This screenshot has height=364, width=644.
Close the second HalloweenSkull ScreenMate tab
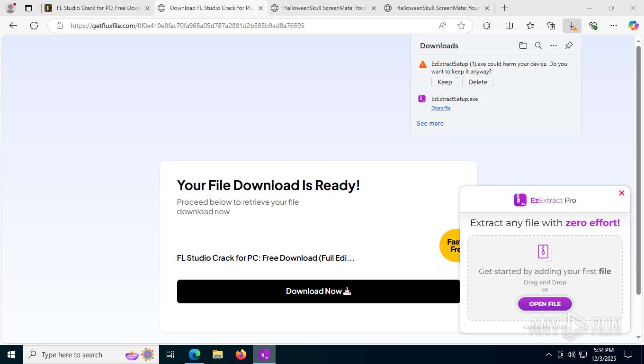pos(487,8)
